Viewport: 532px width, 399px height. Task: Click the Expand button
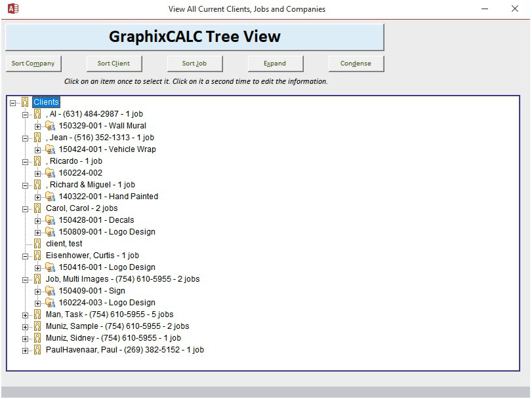coord(275,64)
